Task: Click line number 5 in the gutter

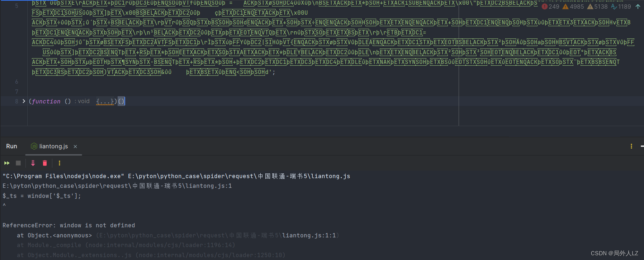Action: pyautogui.click(x=16, y=6)
